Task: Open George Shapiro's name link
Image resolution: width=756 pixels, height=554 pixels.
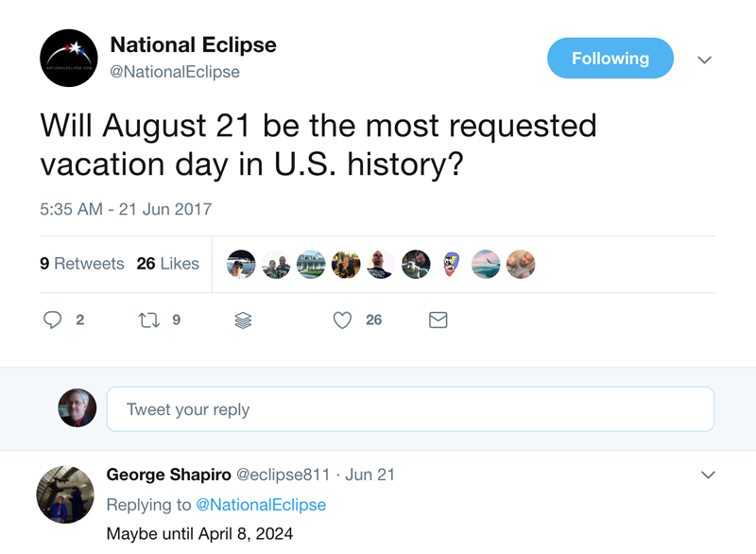Action: click(163, 475)
